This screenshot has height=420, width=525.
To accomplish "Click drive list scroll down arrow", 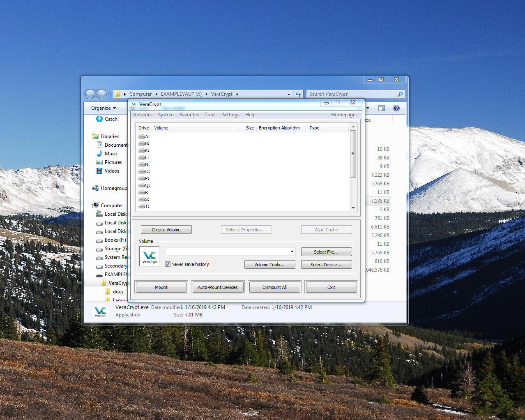I will tap(353, 208).
